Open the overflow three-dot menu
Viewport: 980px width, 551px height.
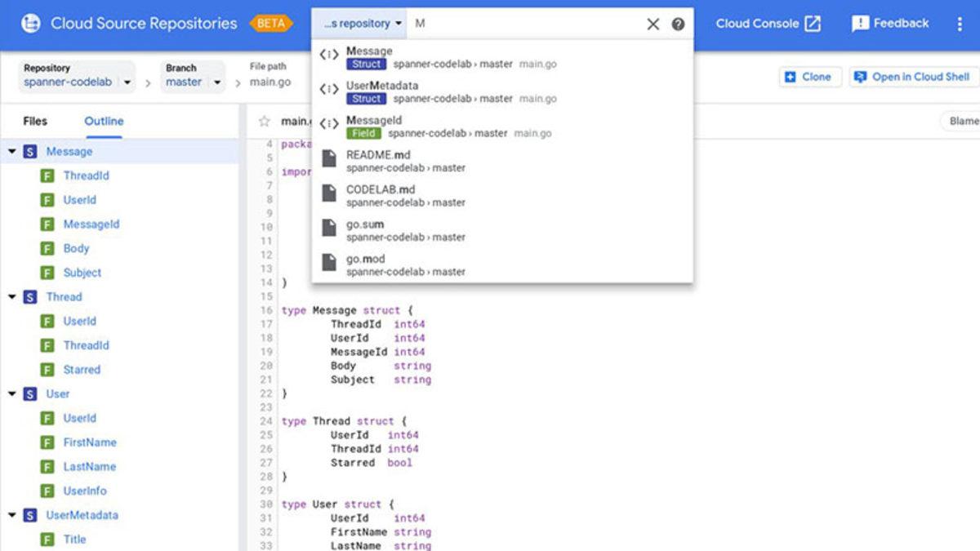click(x=960, y=23)
